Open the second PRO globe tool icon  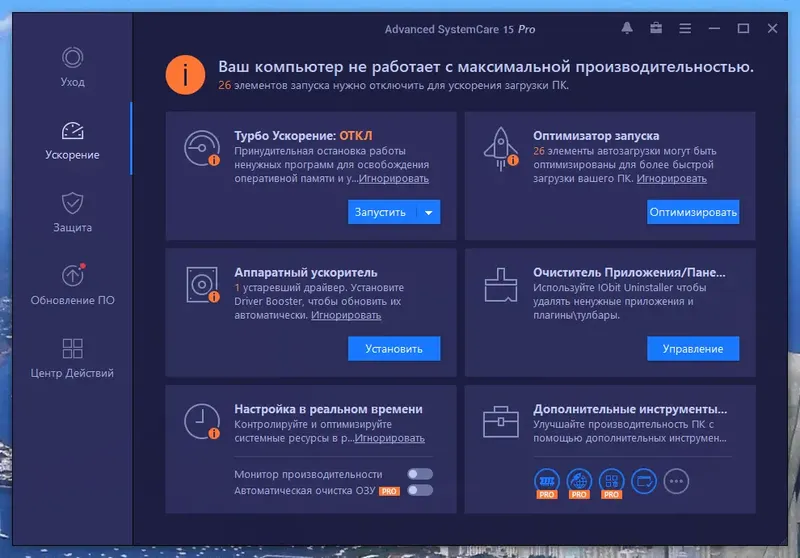[579, 483]
